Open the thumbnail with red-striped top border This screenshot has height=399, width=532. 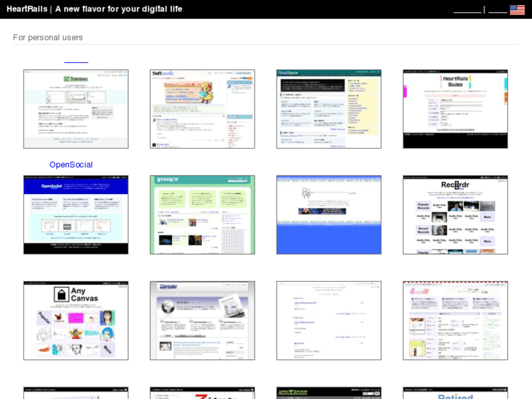click(x=455, y=321)
